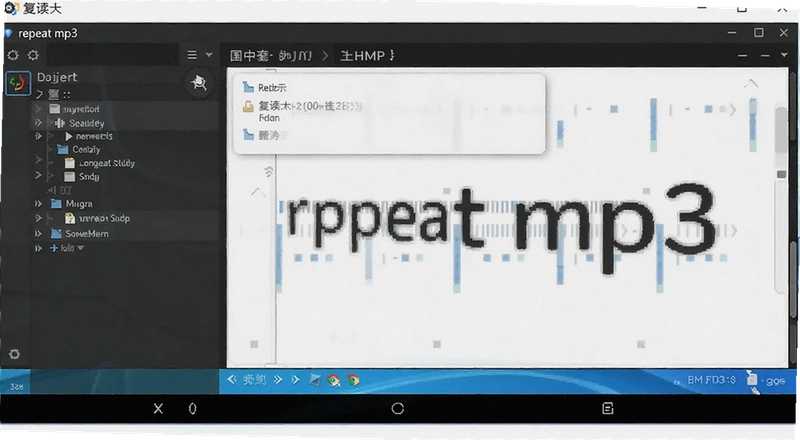Open the dropdown arrow next to hamburger icon
The width and height of the screenshot is (800, 440).
click(209, 55)
